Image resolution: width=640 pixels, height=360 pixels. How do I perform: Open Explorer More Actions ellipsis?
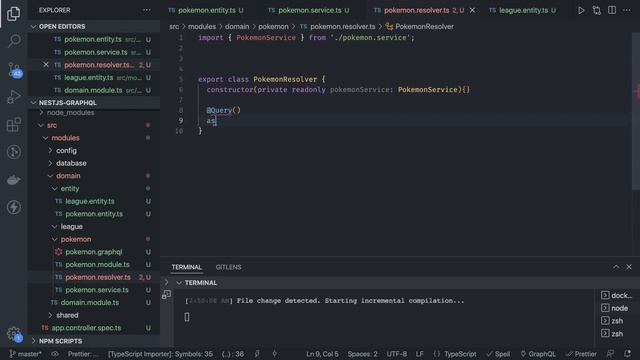click(147, 10)
